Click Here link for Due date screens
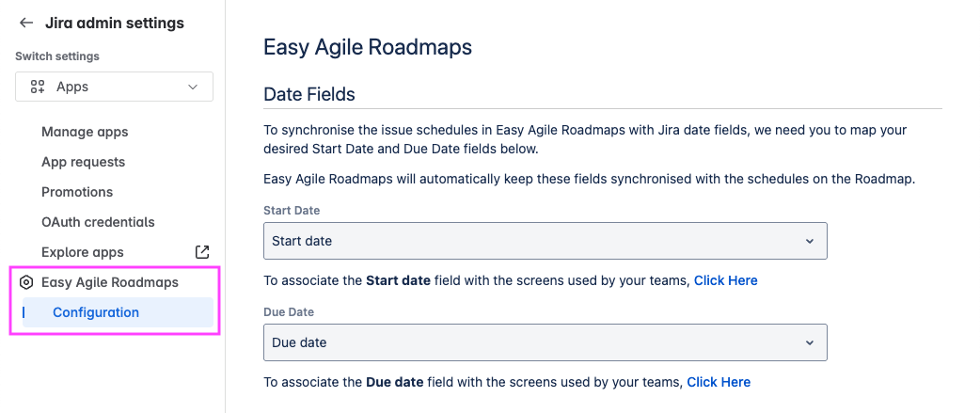This screenshot has height=413, width=980. [719, 382]
